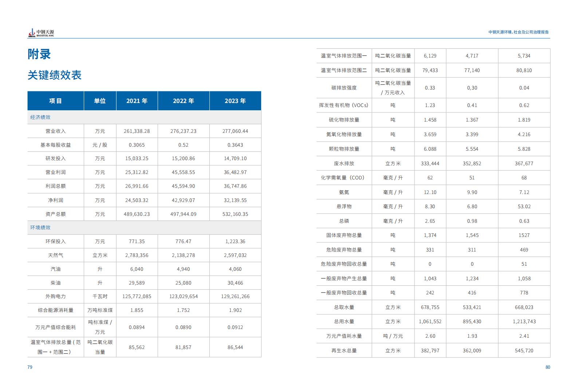This screenshot has height=392, width=578.
Task: Click the 2021 年 column header
Action: point(137,101)
